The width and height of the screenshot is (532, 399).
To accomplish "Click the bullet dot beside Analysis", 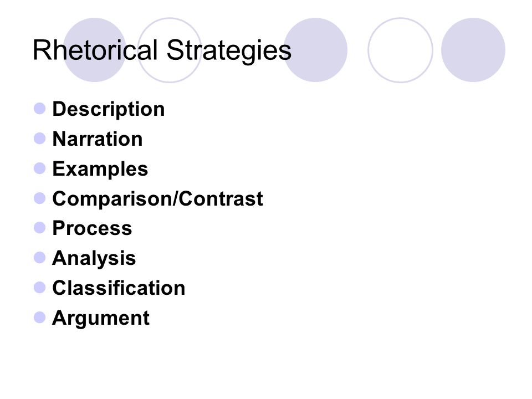I will click(40, 258).
